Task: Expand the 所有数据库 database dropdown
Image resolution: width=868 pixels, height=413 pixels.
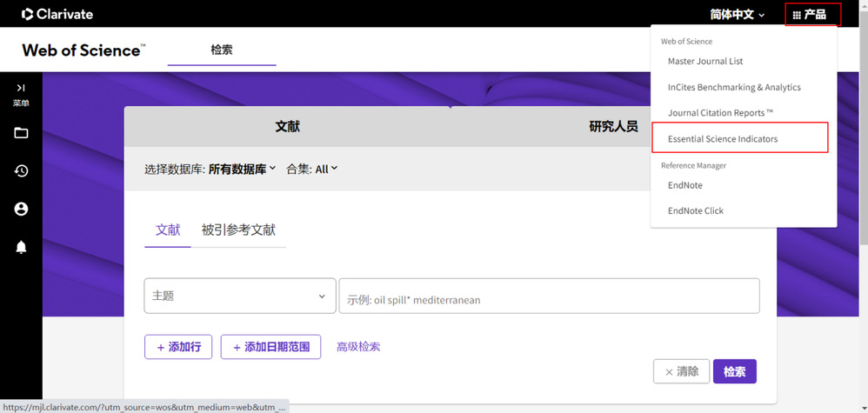Action: coord(242,170)
